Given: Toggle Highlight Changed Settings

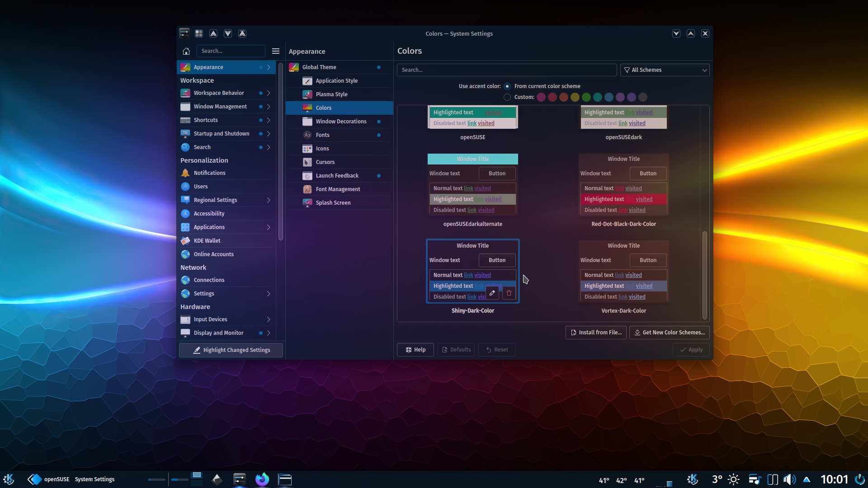Looking at the screenshot, I should [x=231, y=350].
